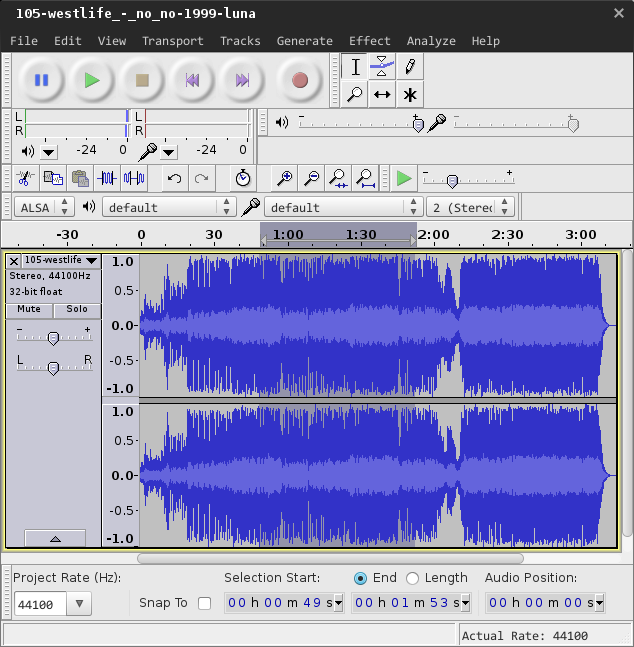Mute the 105-westlife track
Viewport: 634px width, 647px height.
coord(29,309)
